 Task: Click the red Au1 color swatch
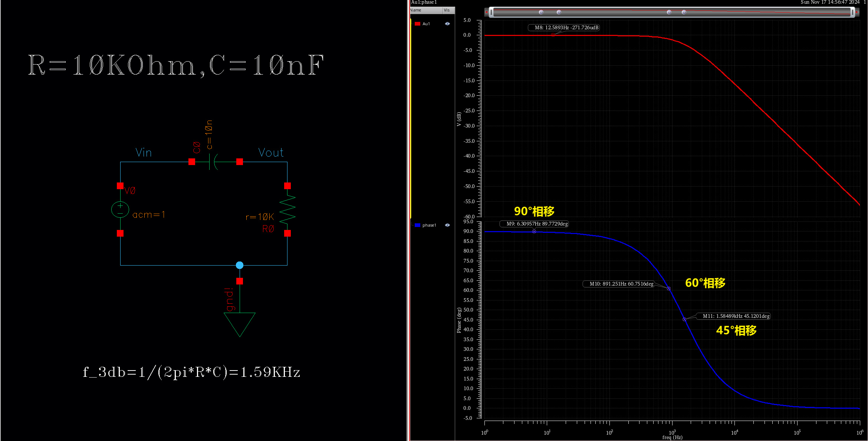pos(417,24)
